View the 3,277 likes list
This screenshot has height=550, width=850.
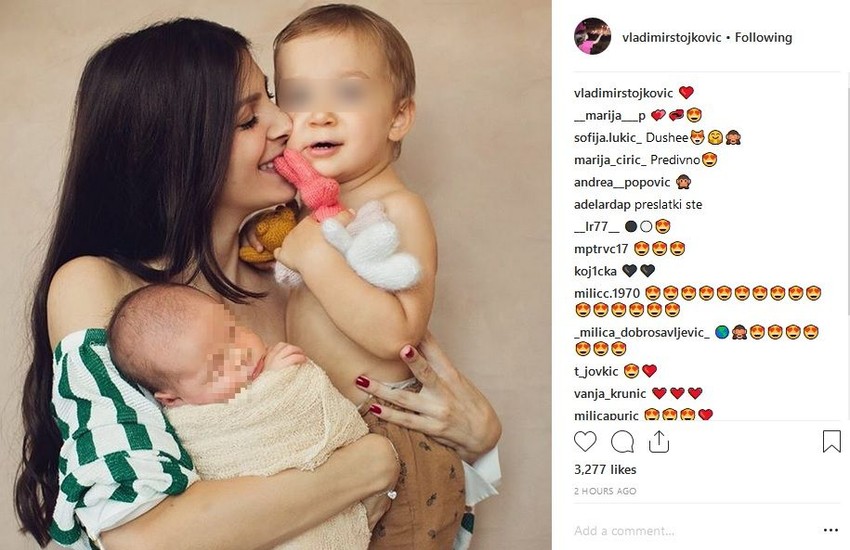click(605, 469)
